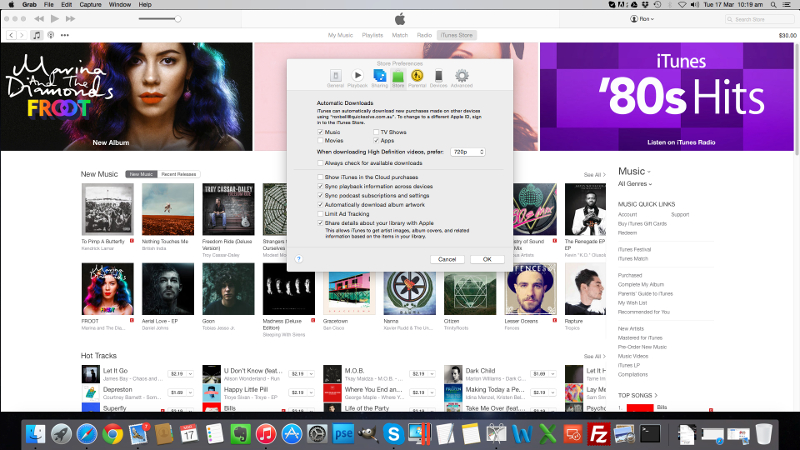Launch Safari from the dock
This screenshot has width=800, height=450.
click(x=87, y=434)
